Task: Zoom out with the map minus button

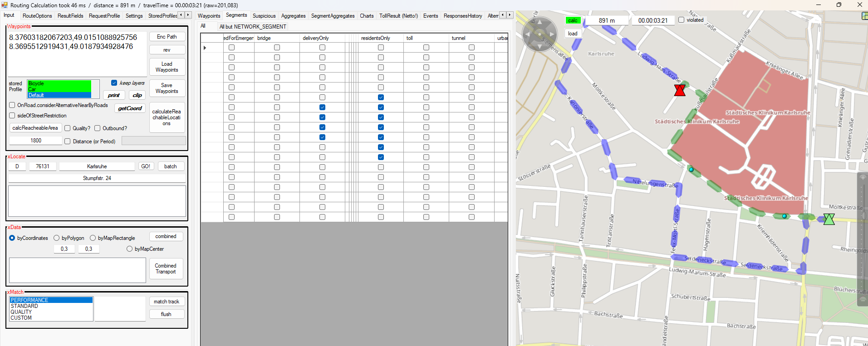Action: [x=863, y=300]
